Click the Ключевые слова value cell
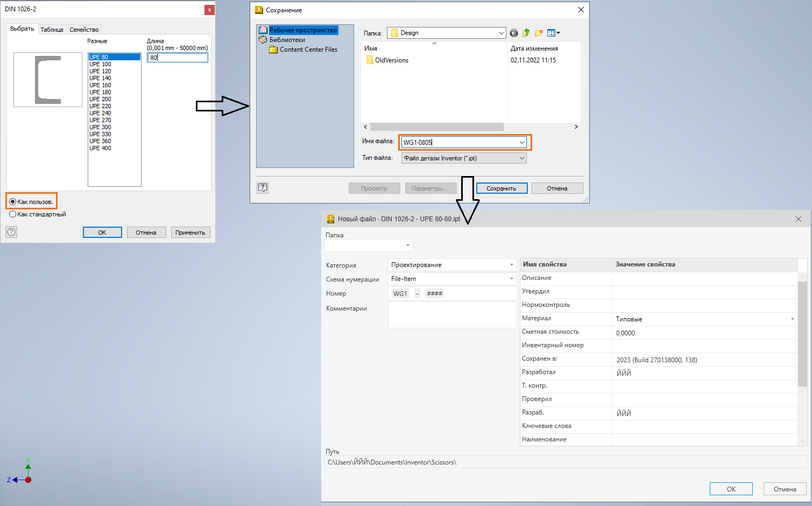Viewport: 812px width, 506px height. pyautogui.click(x=705, y=426)
